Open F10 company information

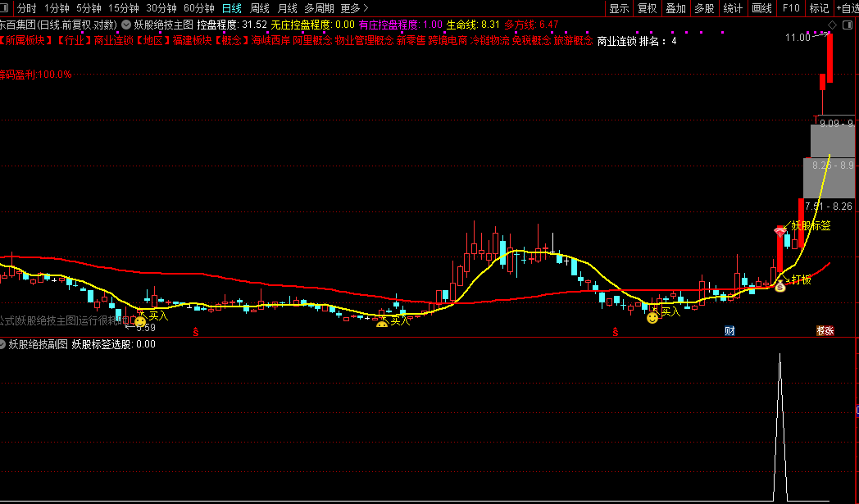[791, 8]
